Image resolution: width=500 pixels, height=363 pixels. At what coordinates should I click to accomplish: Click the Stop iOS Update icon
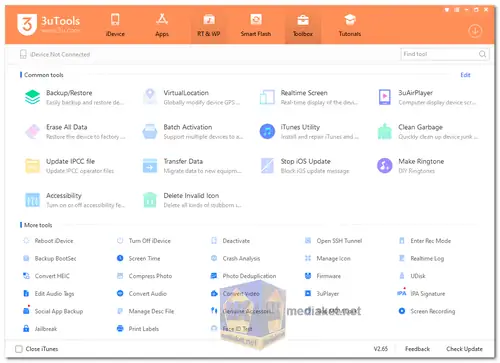(267, 166)
